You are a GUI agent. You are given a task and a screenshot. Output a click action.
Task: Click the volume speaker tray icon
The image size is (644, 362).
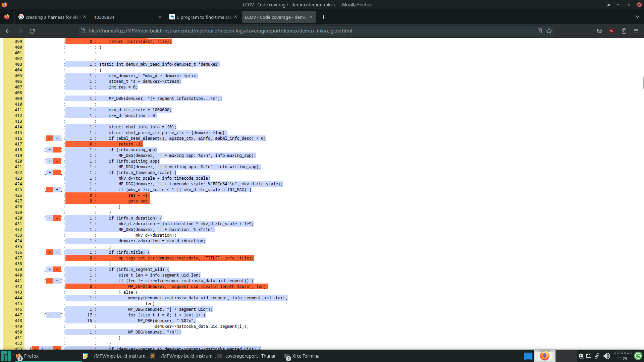606,356
